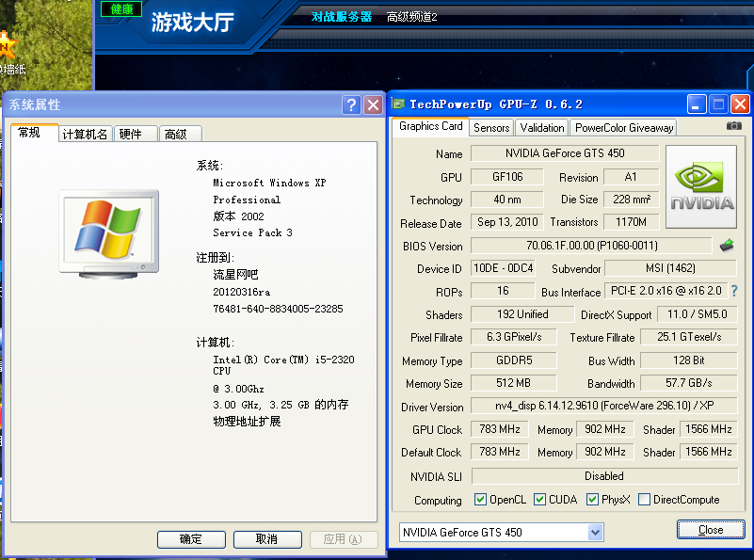The image size is (754, 560).
Task: Click the 对战服务器 link in game lobby
Action: [x=342, y=17]
